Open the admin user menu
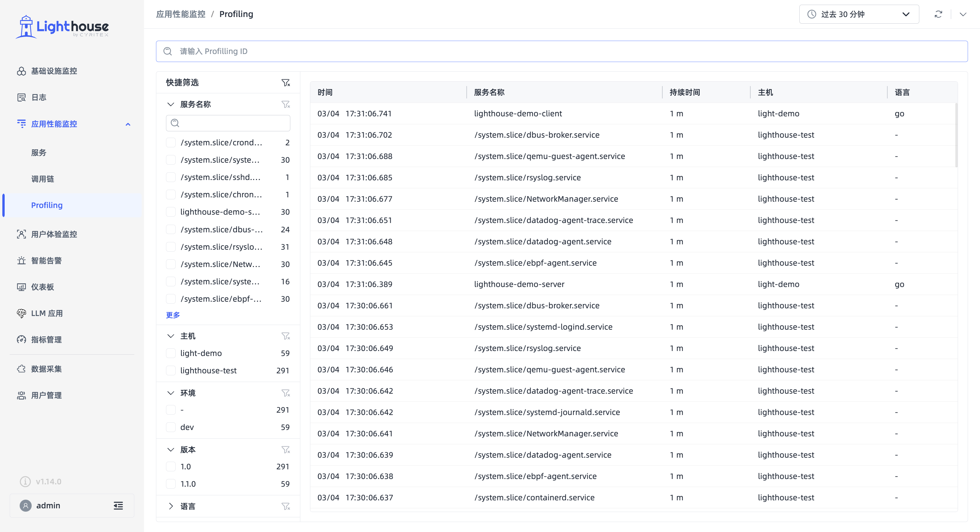 pyautogui.click(x=72, y=505)
